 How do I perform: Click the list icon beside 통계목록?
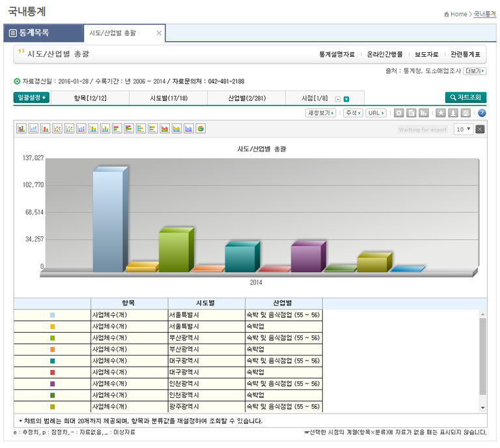13,33
